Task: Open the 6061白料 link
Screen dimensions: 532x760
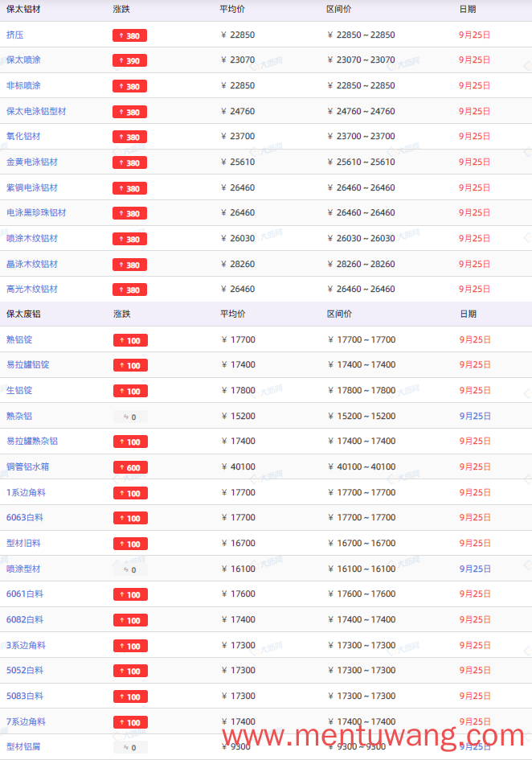Action: [25, 594]
